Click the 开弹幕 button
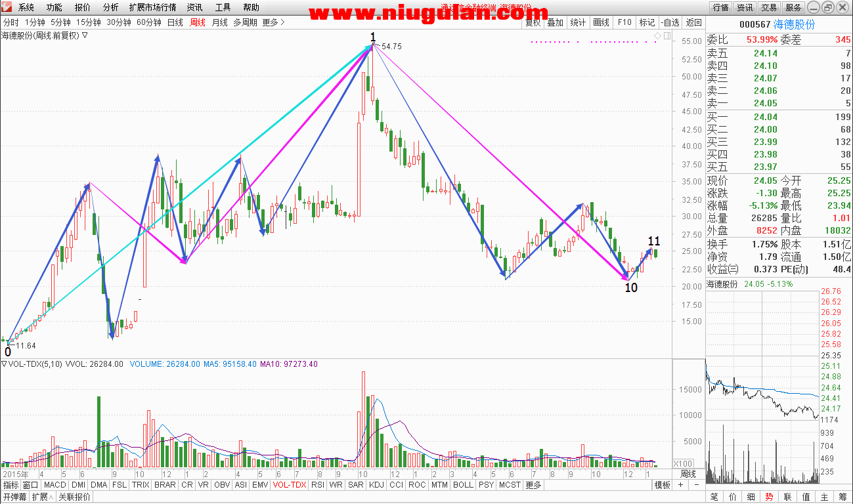 [x=15, y=497]
